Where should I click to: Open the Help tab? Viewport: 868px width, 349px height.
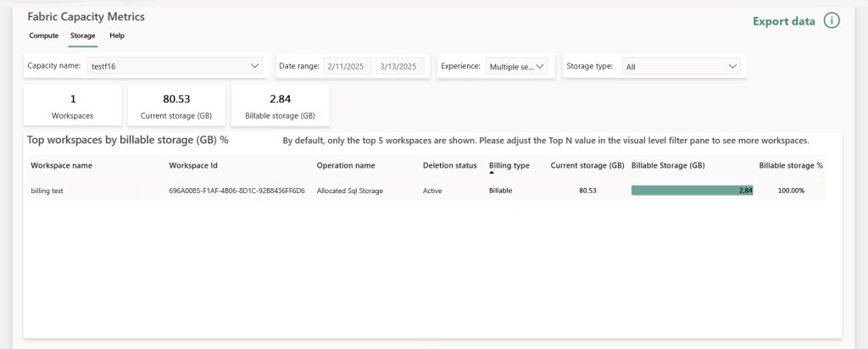117,36
